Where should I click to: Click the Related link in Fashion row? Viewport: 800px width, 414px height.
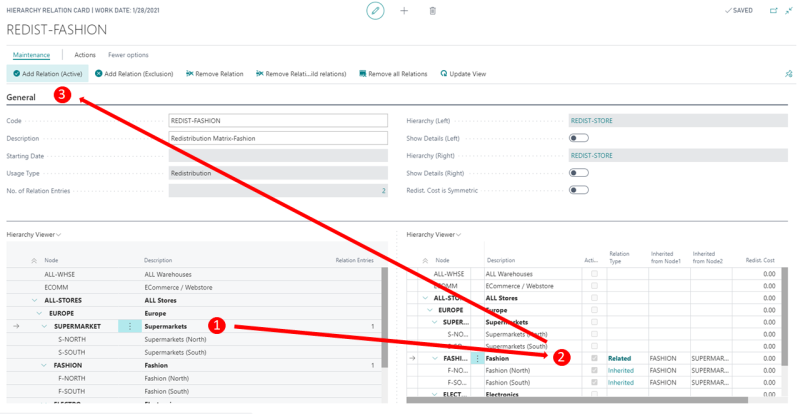pyautogui.click(x=619, y=358)
